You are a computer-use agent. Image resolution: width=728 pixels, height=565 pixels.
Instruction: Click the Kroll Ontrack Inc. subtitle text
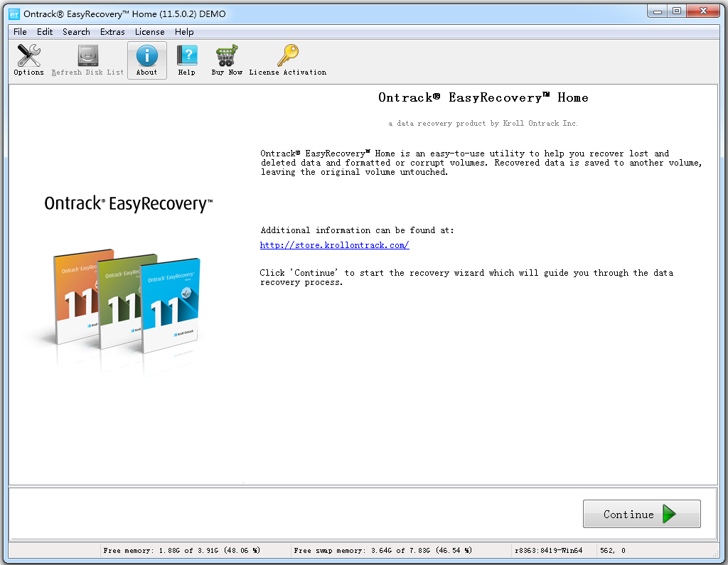483,123
